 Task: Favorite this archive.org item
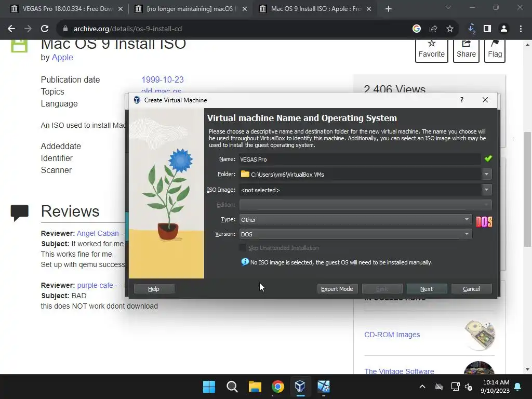[x=431, y=50]
